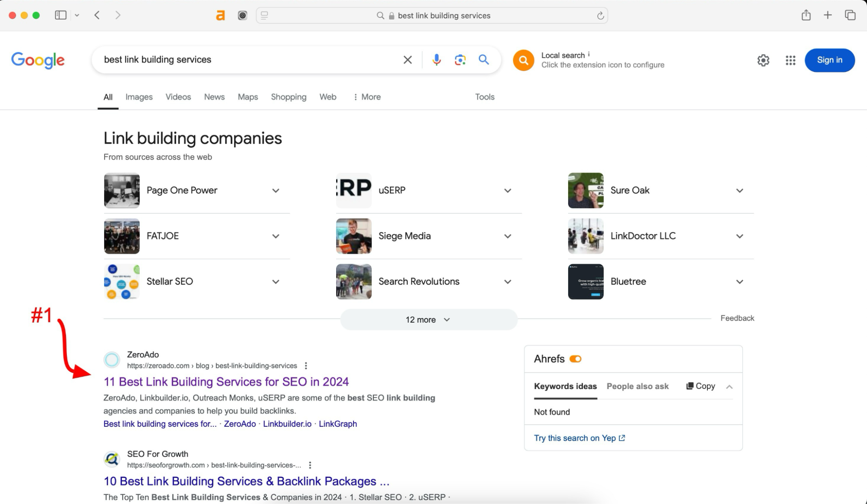The width and height of the screenshot is (867, 504).
Task: Open a new tab with the plus icon
Action: 828,15
